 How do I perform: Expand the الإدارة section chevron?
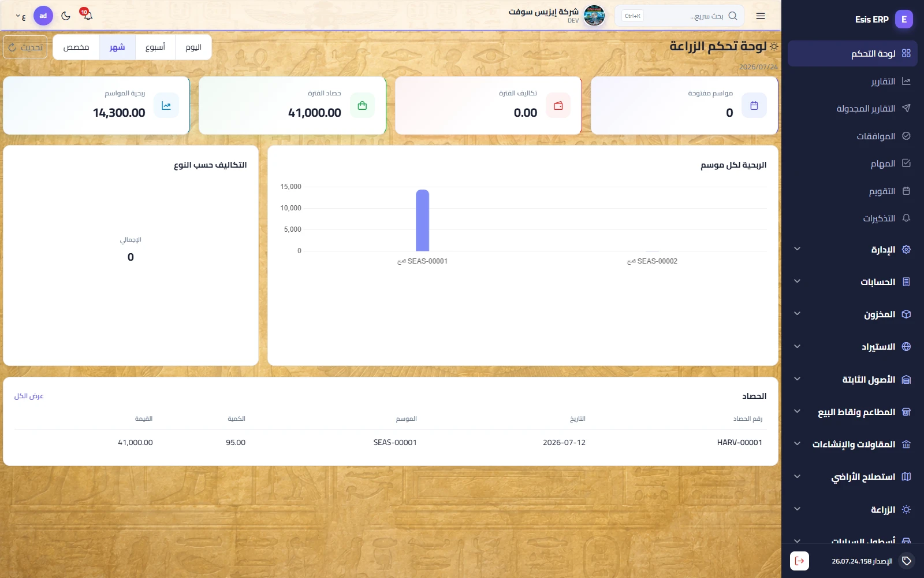pyautogui.click(x=797, y=249)
